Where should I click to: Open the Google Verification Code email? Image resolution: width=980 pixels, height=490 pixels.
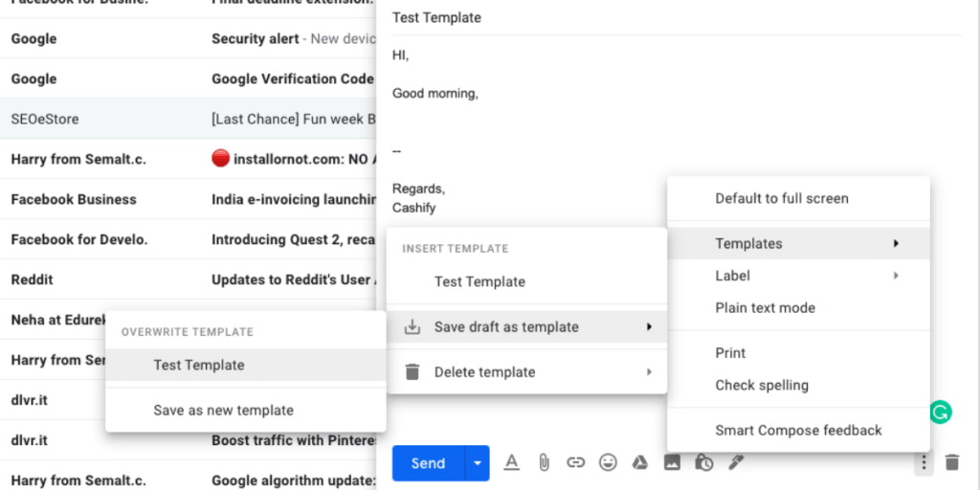(x=189, y=78)
